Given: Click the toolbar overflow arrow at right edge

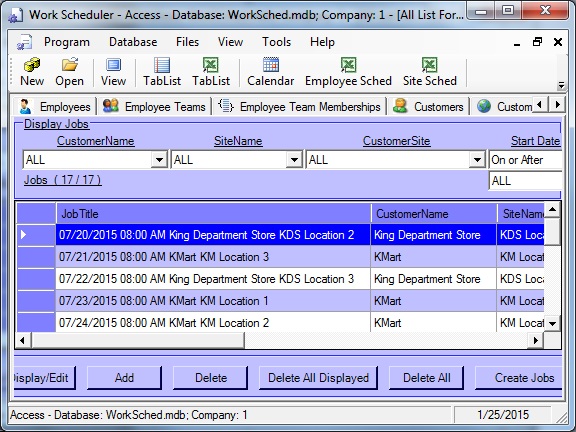Looking at the screenshot, I should (561, 85).
